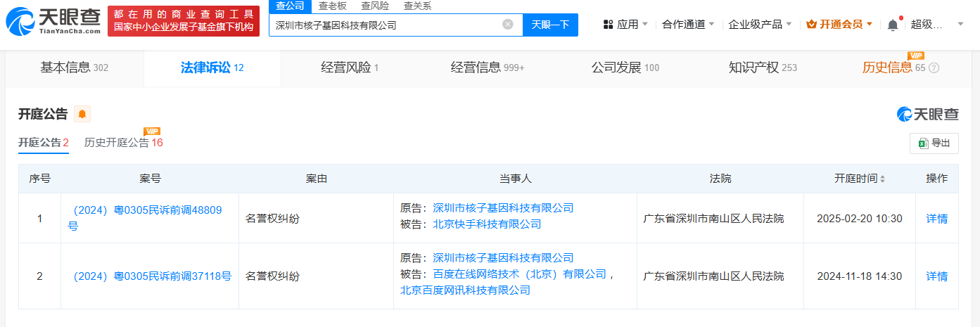Open case (2024)粤0305民诉前调48809号
The image size is (980, 327).
[145, 218]
